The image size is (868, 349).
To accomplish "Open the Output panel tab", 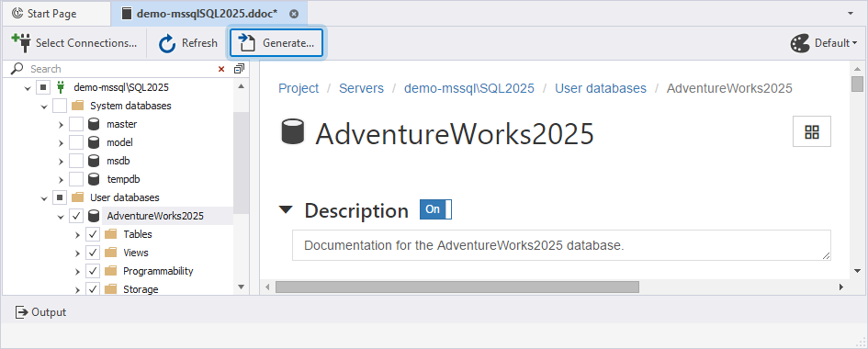I will coord(40,312).
